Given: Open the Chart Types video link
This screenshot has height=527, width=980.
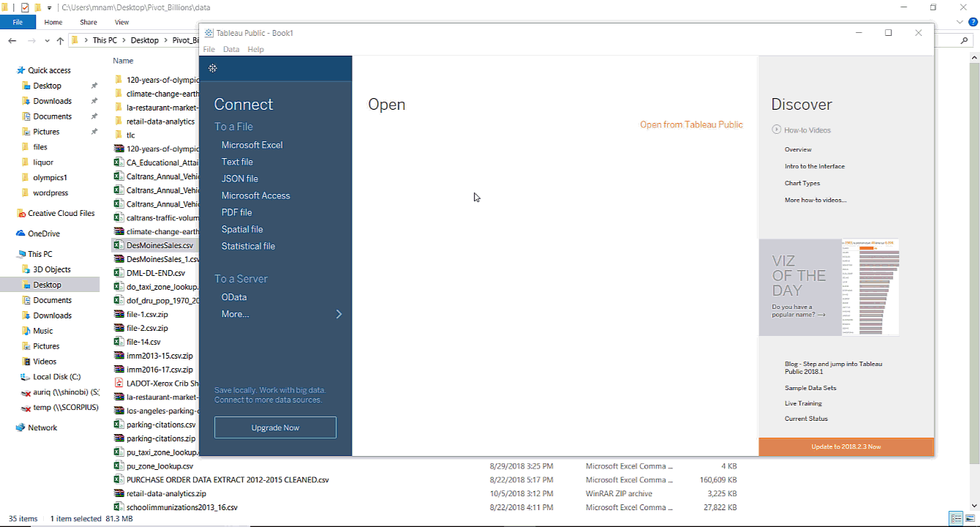Looking at the screenshot, I should point(802,183).
